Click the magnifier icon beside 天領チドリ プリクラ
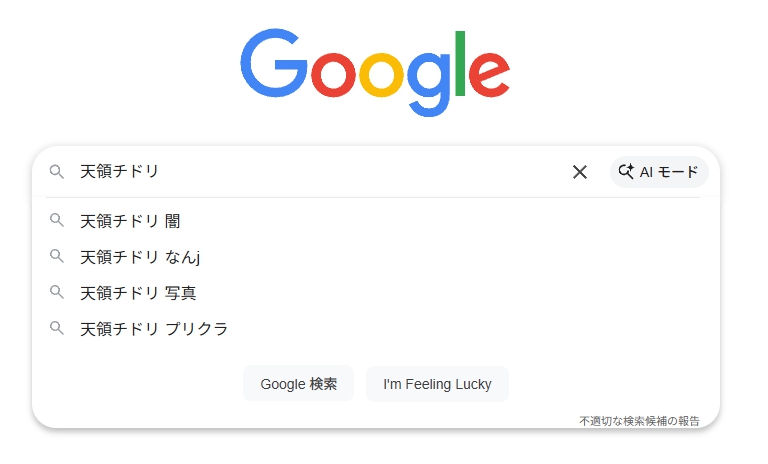This screenshot has height=464, width=768. [x=57, y=328]
